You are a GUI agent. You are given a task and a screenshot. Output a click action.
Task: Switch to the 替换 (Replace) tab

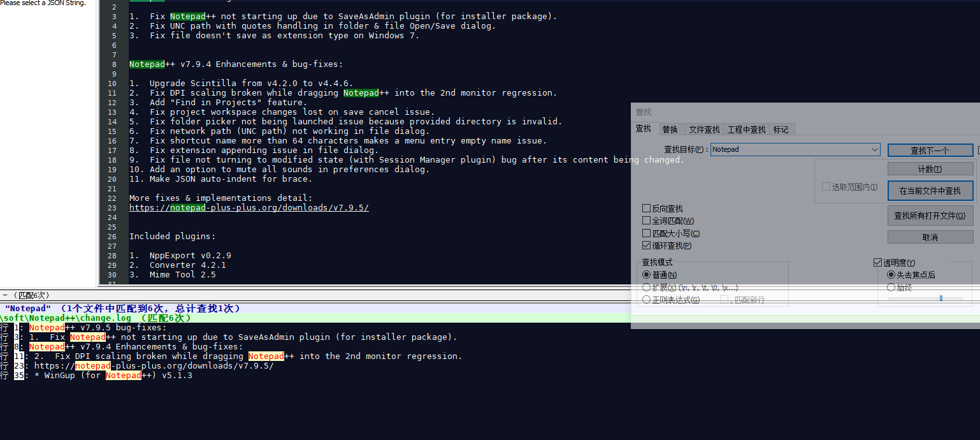(670, 129)
